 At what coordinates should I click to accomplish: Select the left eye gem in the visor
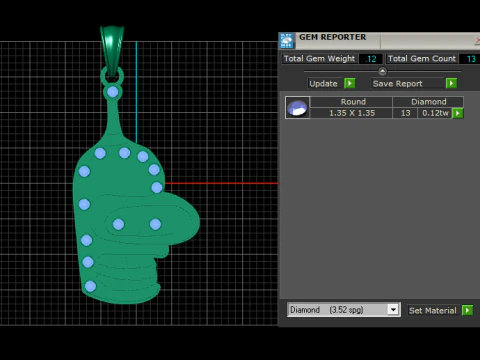[118, 224]
